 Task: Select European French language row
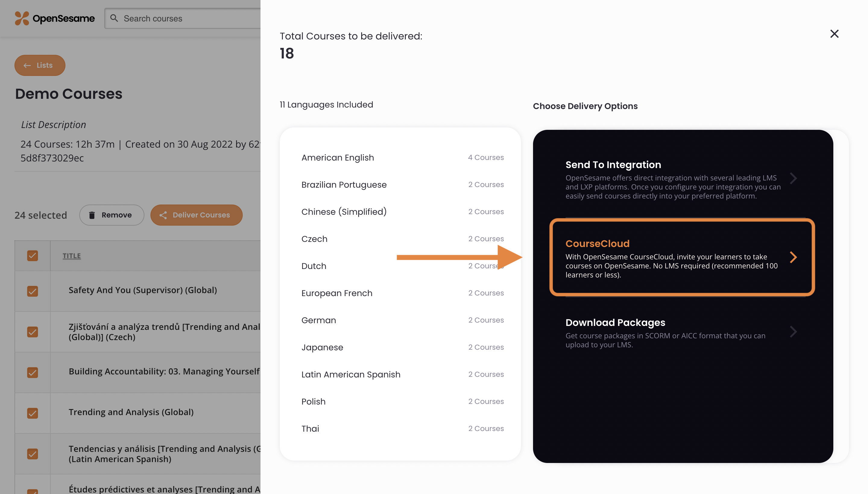point(402,293)
